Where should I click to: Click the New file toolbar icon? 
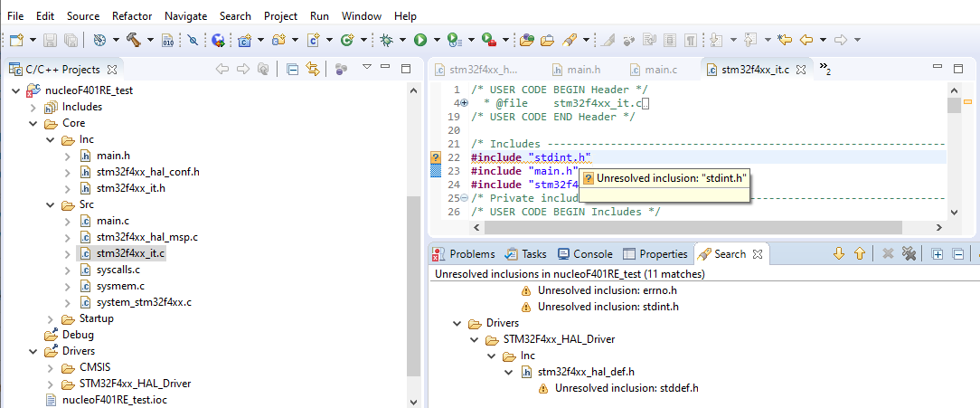click(16, 40)
